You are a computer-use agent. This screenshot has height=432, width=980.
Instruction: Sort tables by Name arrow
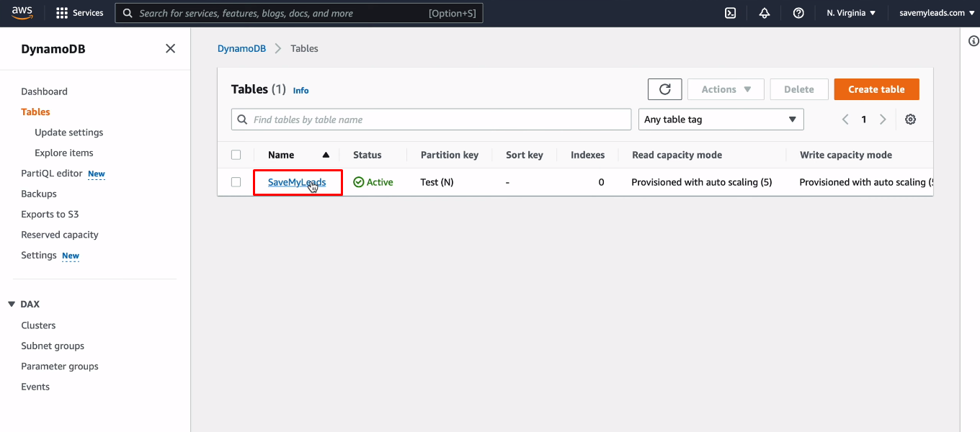[x=326, y=155]
